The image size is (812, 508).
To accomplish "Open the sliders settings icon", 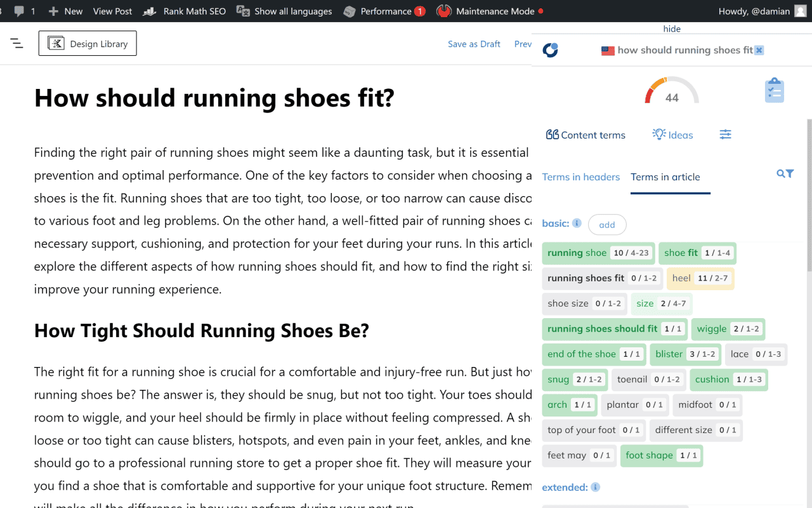I will click(726, 135).
